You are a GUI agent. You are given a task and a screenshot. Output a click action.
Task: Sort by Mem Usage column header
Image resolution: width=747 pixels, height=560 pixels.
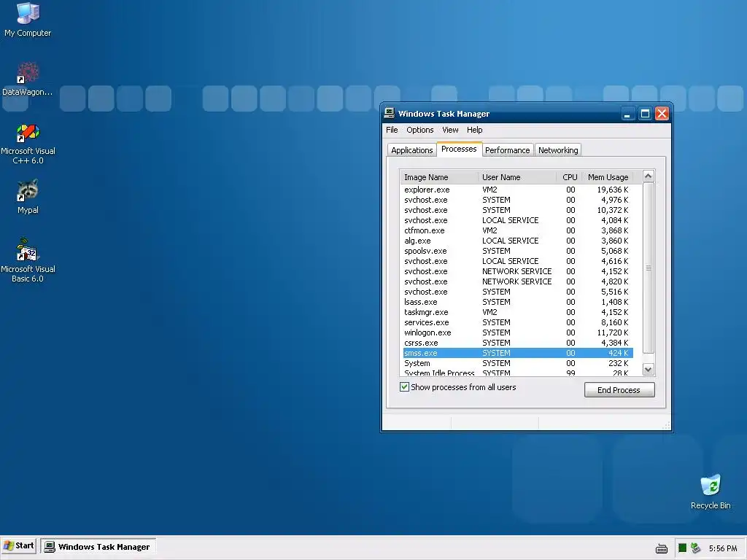[x=608, y=177]
